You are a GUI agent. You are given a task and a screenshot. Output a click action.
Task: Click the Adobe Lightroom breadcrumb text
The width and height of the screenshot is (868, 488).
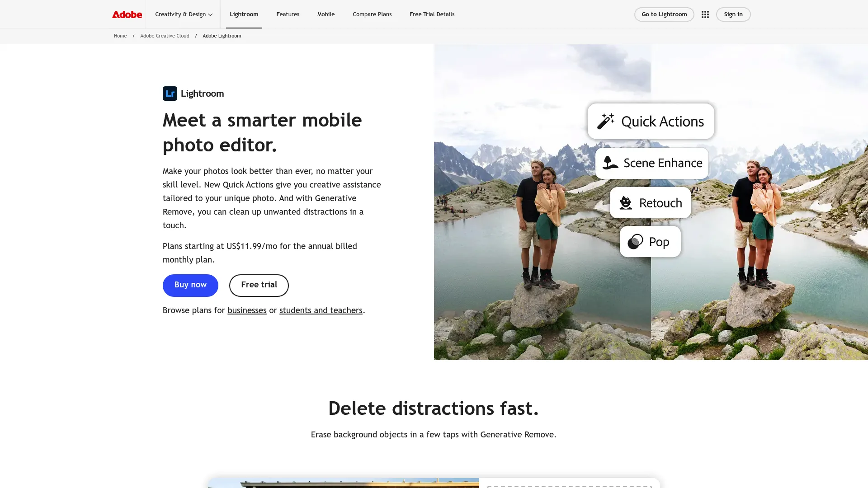222,36
